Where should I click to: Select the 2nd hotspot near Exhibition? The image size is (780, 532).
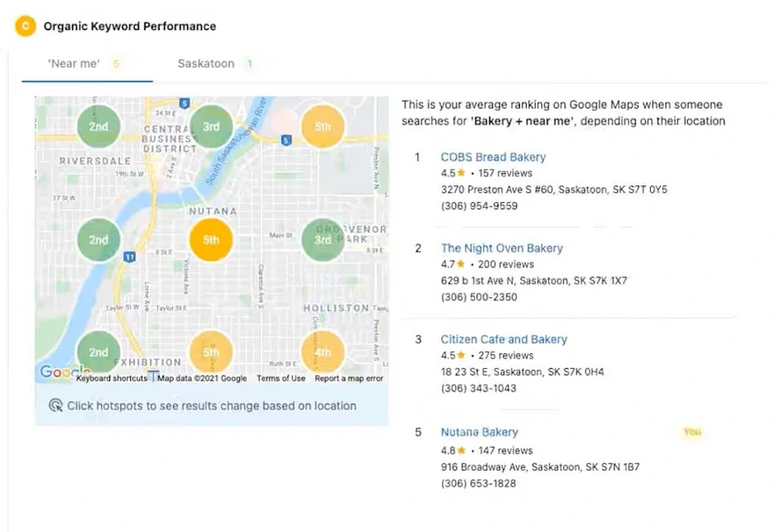(x=99, y=352)
